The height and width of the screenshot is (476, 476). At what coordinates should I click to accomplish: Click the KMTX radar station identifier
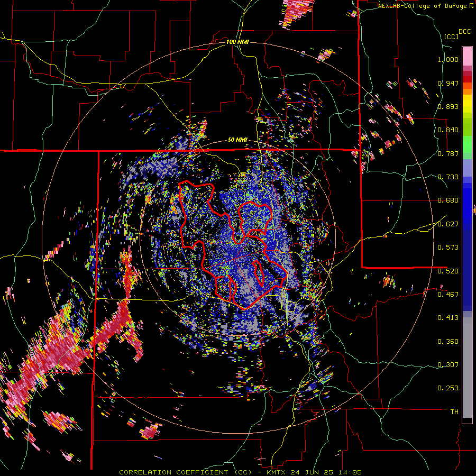[x=277, y=472]
